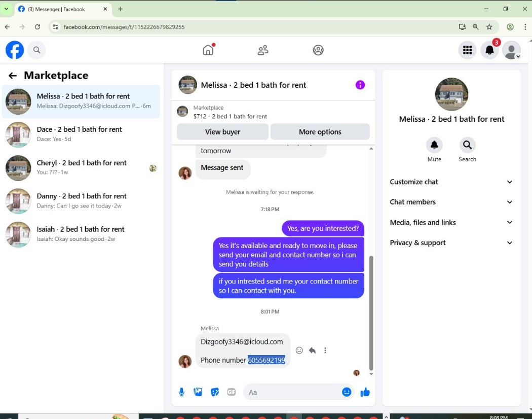Open more options dots on message

[x=325, y=351]
